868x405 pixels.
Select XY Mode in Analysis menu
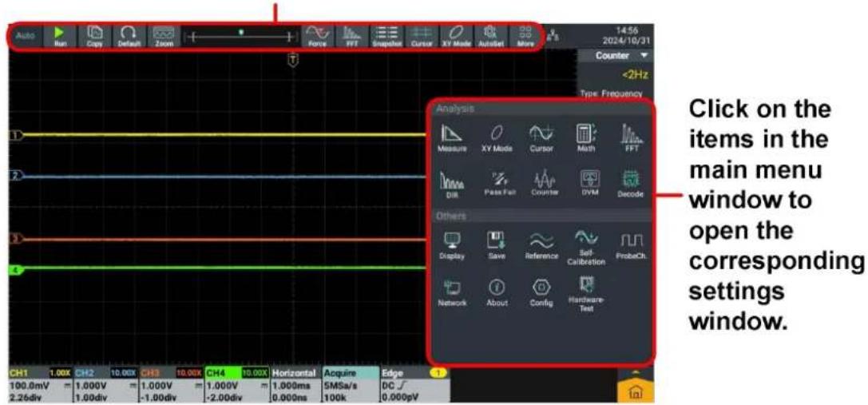coord(497,138)
